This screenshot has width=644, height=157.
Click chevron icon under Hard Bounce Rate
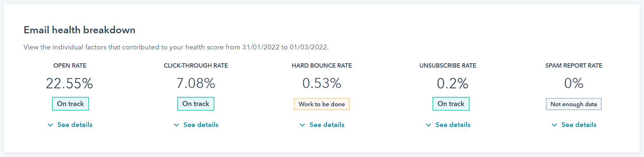click(x=302, y=125)
